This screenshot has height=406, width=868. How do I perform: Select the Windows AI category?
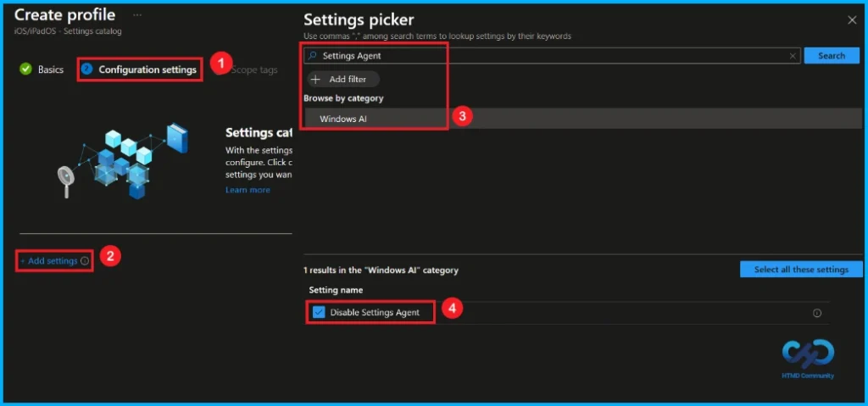pos(582,119)
